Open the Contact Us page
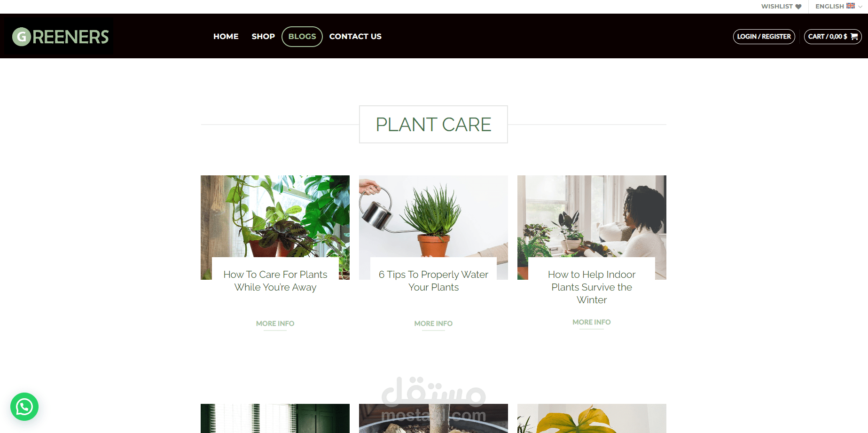868x433 pixels. pos(355,37)
